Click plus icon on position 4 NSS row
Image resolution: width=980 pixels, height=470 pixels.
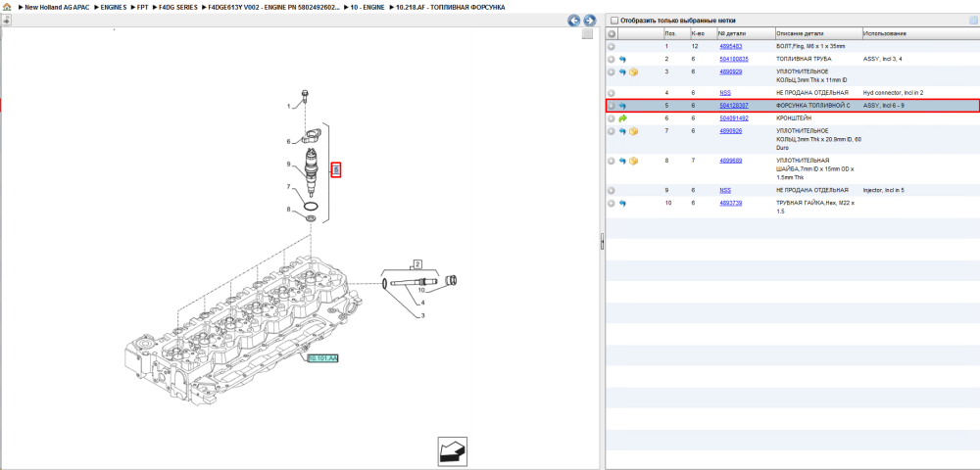pos(612,92)
